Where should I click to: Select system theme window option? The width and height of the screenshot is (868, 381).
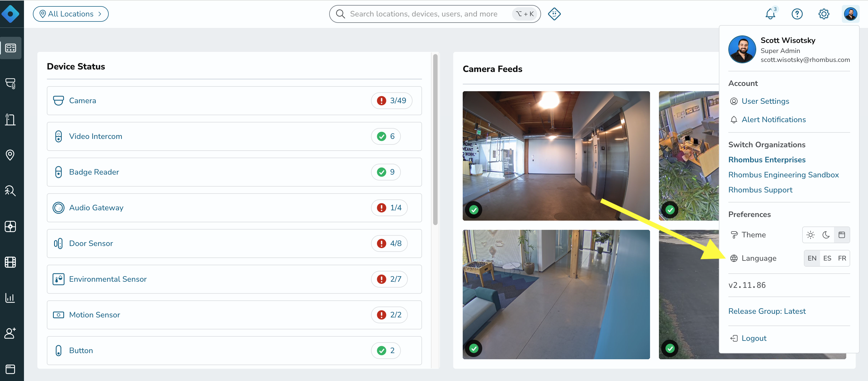point(842,235)
